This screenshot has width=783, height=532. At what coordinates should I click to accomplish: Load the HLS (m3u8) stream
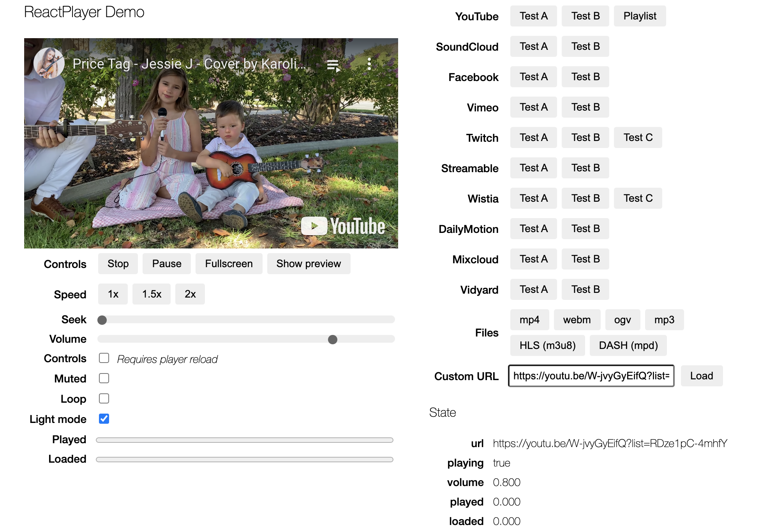547,345
